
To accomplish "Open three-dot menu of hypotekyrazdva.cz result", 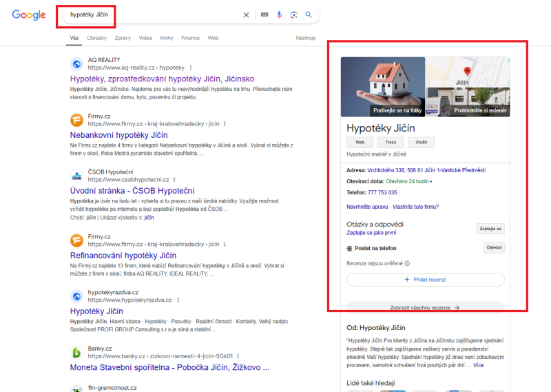I will [178, 300].
